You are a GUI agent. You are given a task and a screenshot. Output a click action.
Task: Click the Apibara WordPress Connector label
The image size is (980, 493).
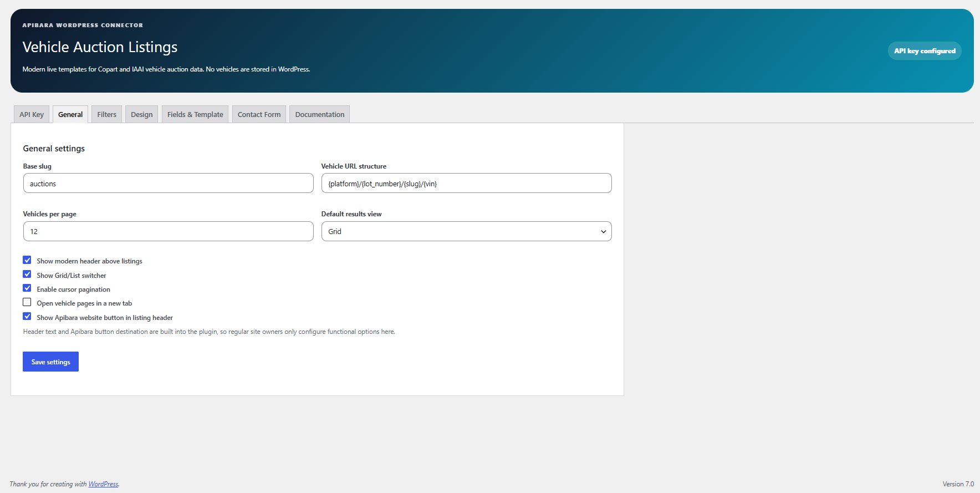click(83, 25)
